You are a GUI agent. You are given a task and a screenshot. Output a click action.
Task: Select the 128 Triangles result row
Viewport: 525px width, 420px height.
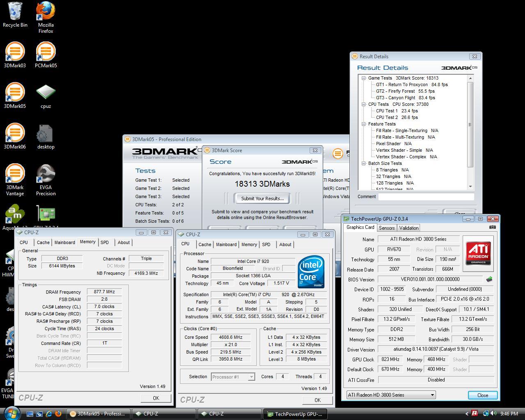[395, 183]
